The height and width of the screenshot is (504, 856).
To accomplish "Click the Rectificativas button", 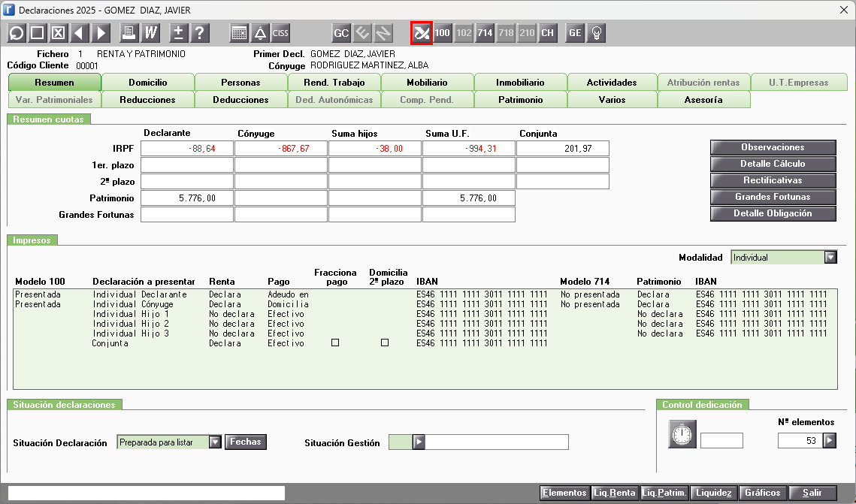I will 773,180.
